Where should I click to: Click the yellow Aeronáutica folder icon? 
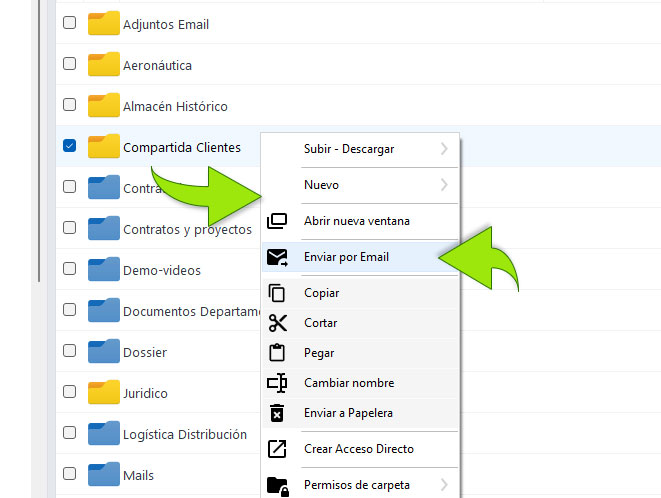[103, 64]
